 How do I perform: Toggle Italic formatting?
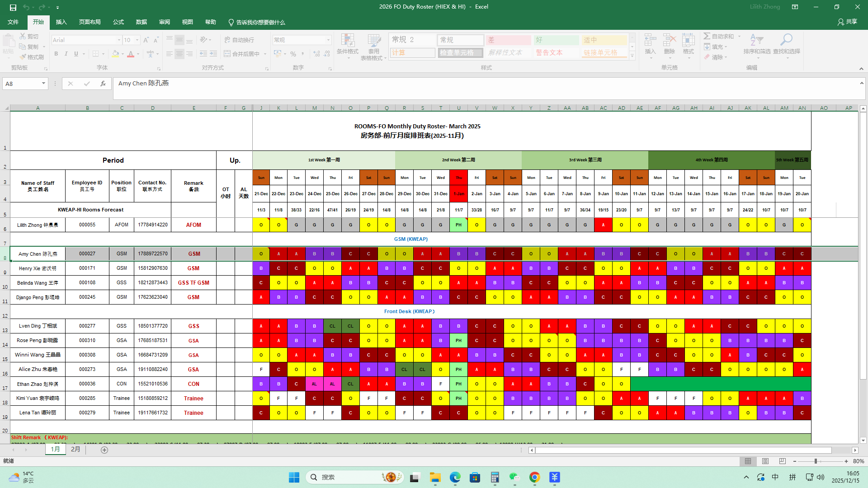[66, 54]
